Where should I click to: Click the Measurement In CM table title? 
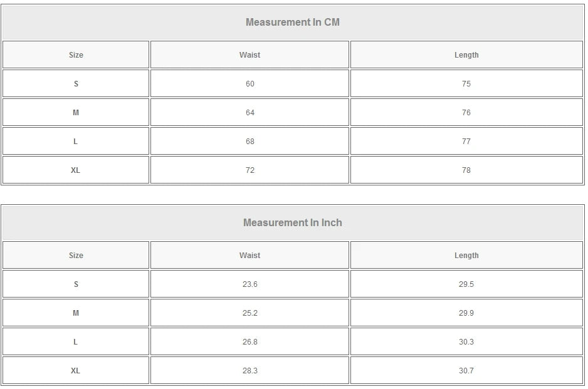click(x=293, y=23)
